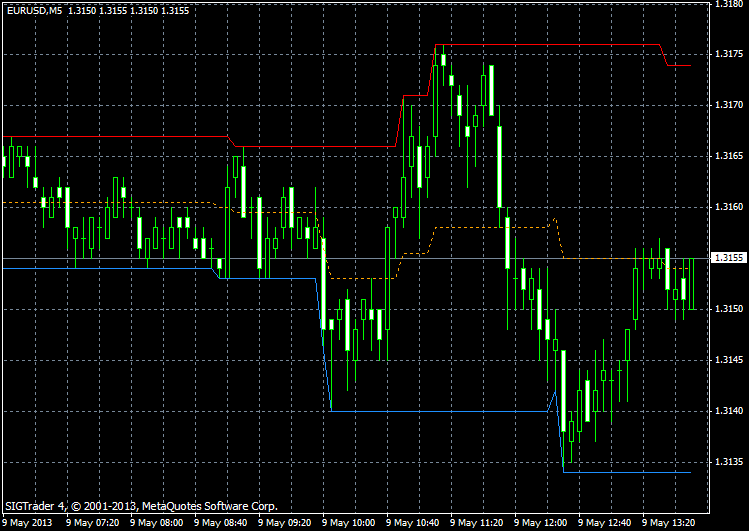This screenshot has width=749, height=531.
Task: Click the 1.3135 price axis label
Action: 729,462
